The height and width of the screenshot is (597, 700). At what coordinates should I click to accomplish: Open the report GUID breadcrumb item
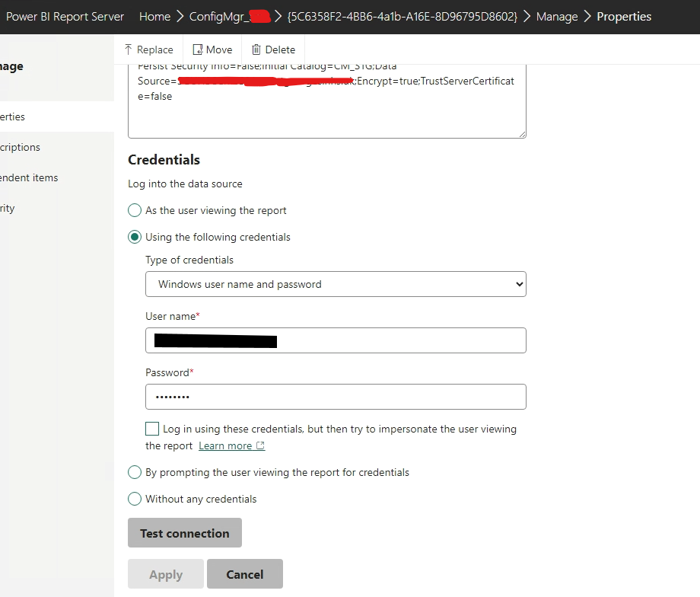coord(402,16)
